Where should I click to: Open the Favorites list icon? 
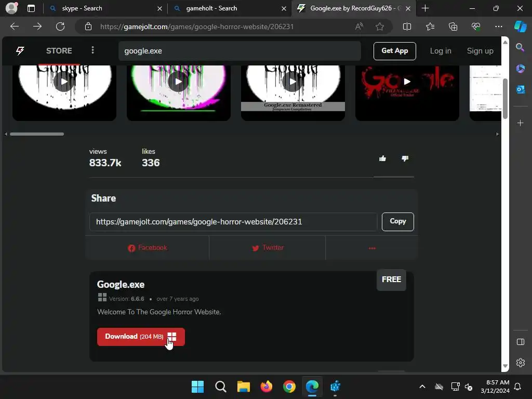click(430, 26)
